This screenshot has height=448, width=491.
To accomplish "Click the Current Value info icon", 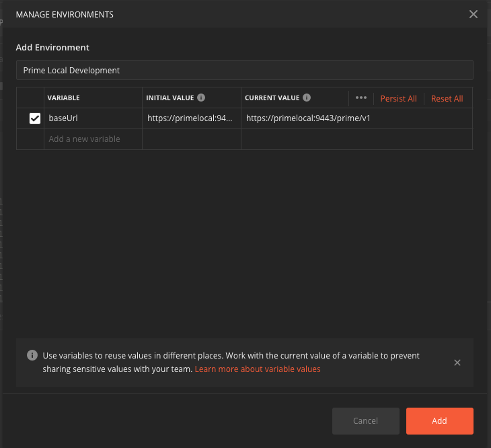I will [307, 98].
